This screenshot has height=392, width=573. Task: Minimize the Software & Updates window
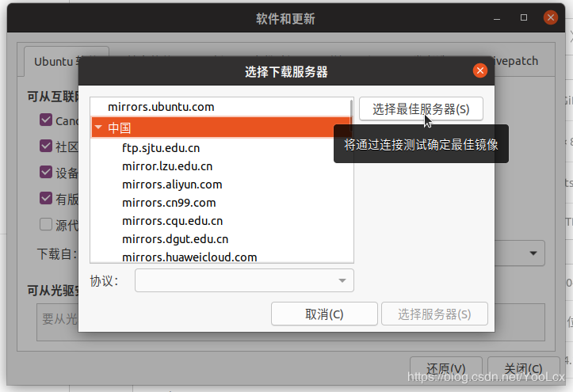(x=497, y=18)
